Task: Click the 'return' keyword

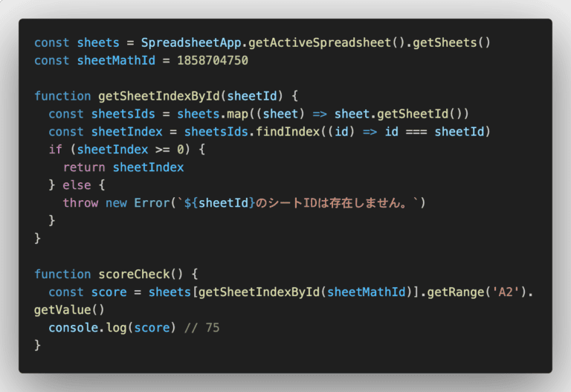Action: [x=84, y=167]
